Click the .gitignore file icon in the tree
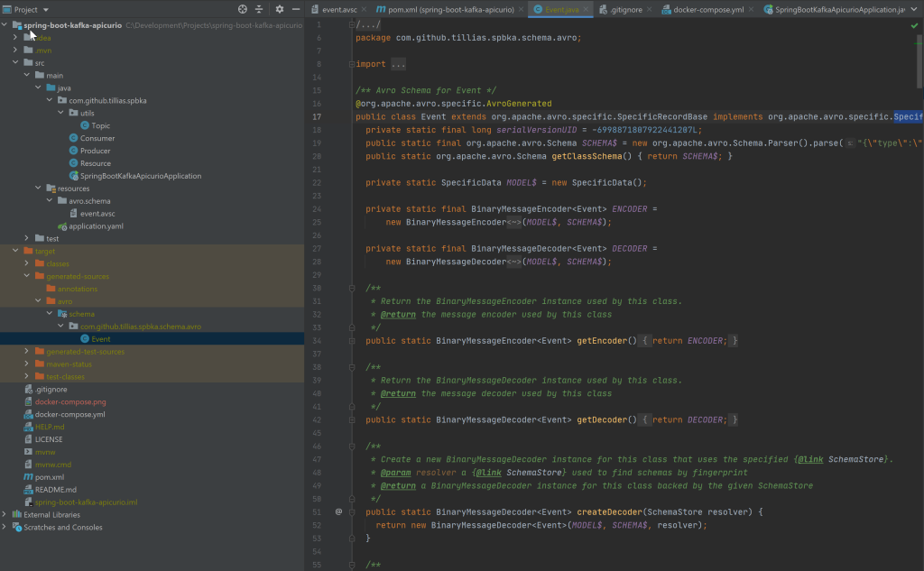This screenshot has height=571, width=924. click(27, 390)
